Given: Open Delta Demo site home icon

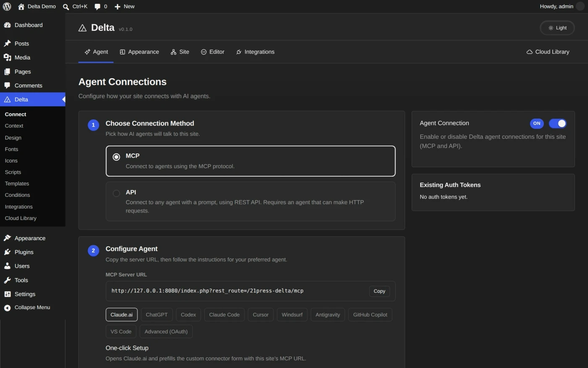Looking at the screenshot, I should pyautogui.click(x=21, y=6).
